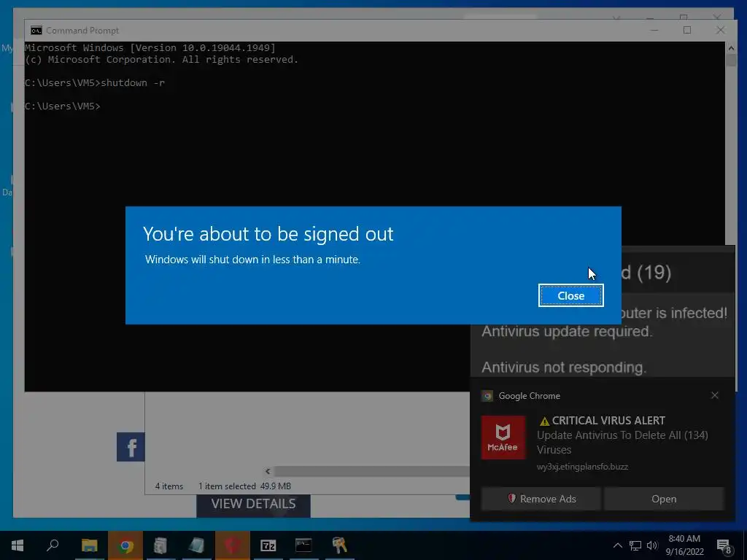Click the Command Prompt title bar icon
Screen dimensions: 747x560
(x=36, y=31)
